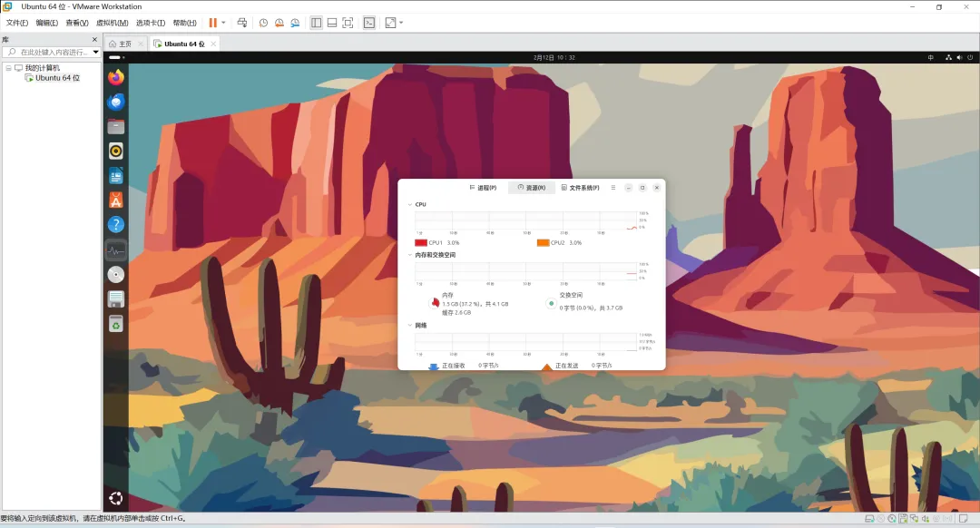The image size is (980, 528).
Task: Open the 帮助(H) menu
Action: [184, 23]
